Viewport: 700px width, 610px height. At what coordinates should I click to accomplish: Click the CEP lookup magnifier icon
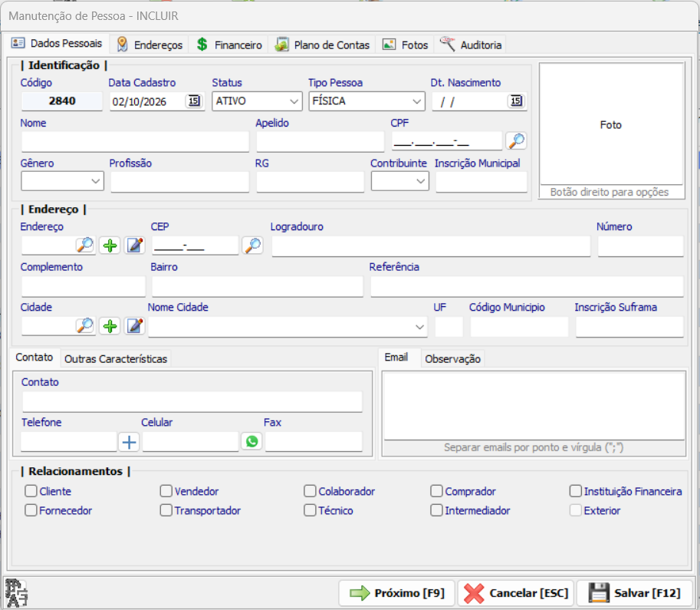(x=253, y=246)
